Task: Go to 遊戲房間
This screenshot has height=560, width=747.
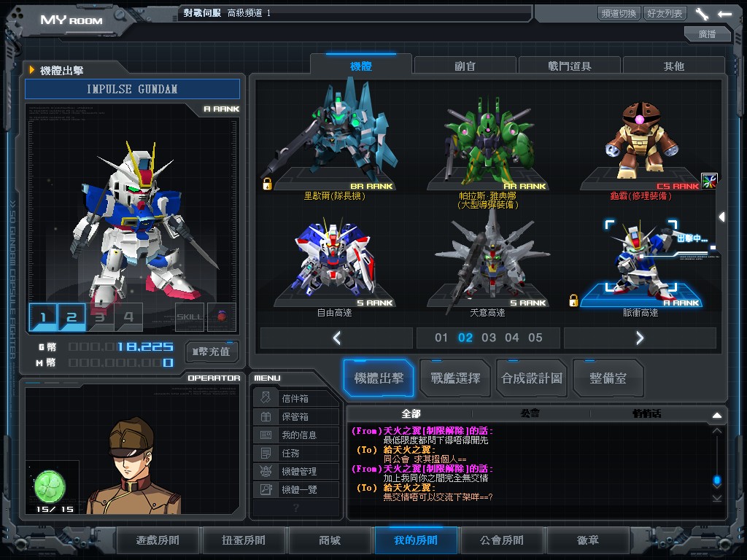Action: (158, 540)
